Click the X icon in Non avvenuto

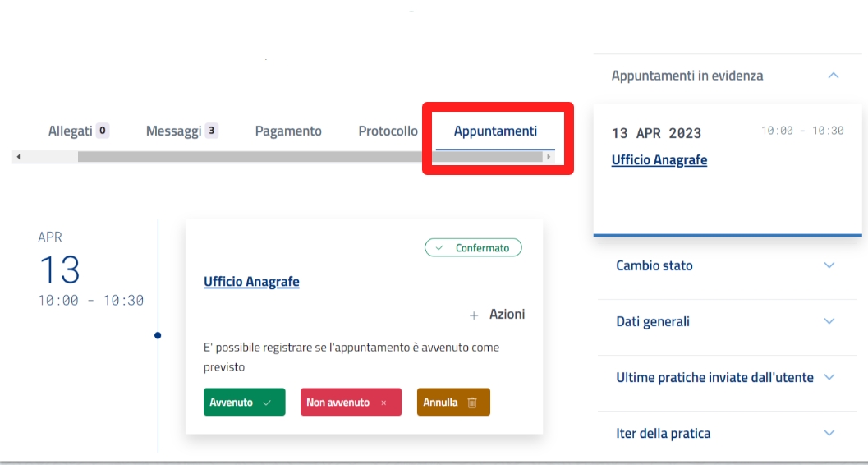pos(383,403)
